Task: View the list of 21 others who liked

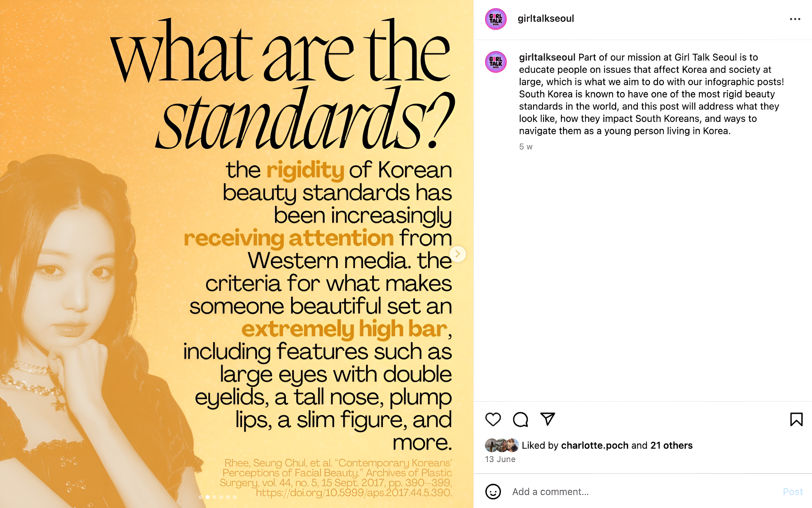Action: pyautogui.click(x=671, y=445)
